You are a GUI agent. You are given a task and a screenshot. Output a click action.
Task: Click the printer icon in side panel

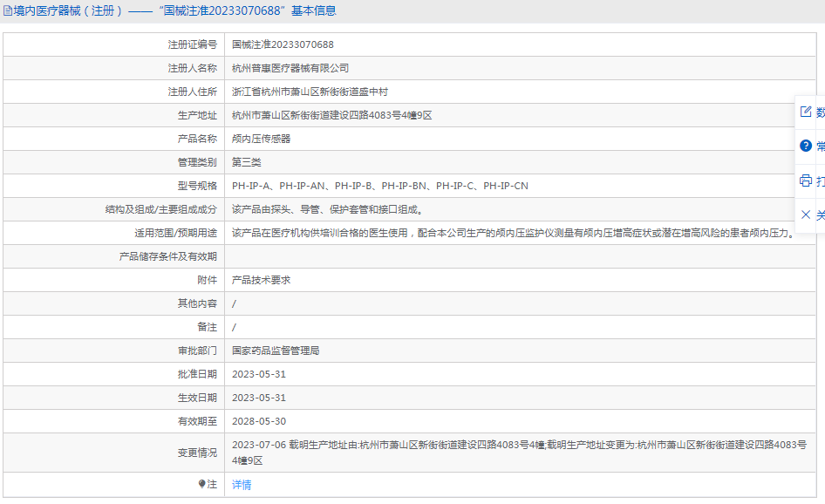click(806, 180)
